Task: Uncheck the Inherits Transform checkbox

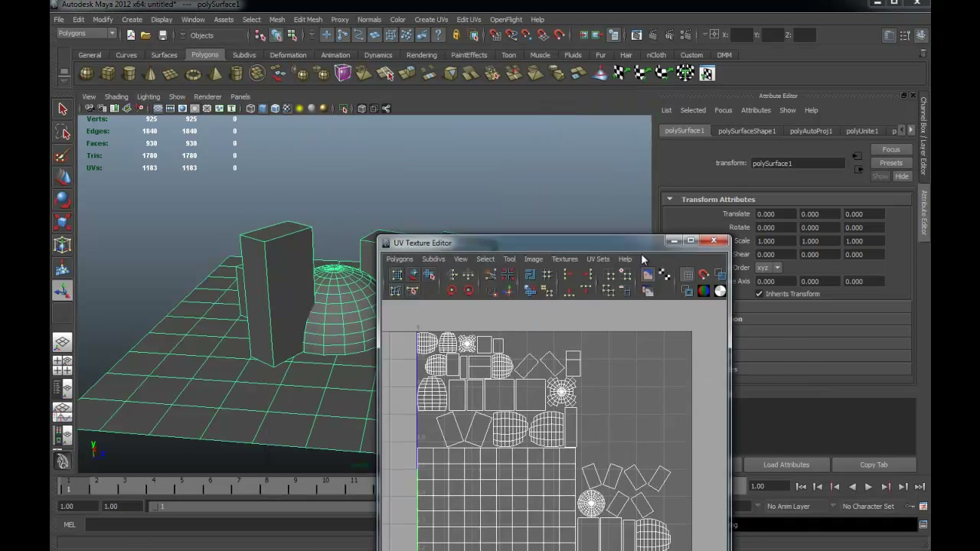Action: coord(759,294)
